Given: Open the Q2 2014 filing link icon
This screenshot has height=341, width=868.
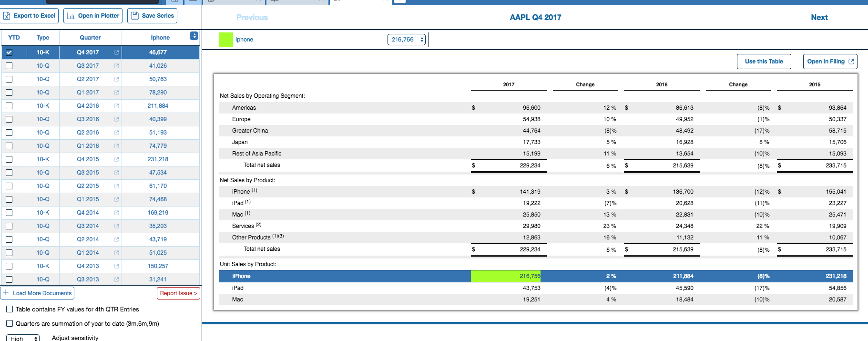Looking at the screenshot, I should [x=116, y=239].
